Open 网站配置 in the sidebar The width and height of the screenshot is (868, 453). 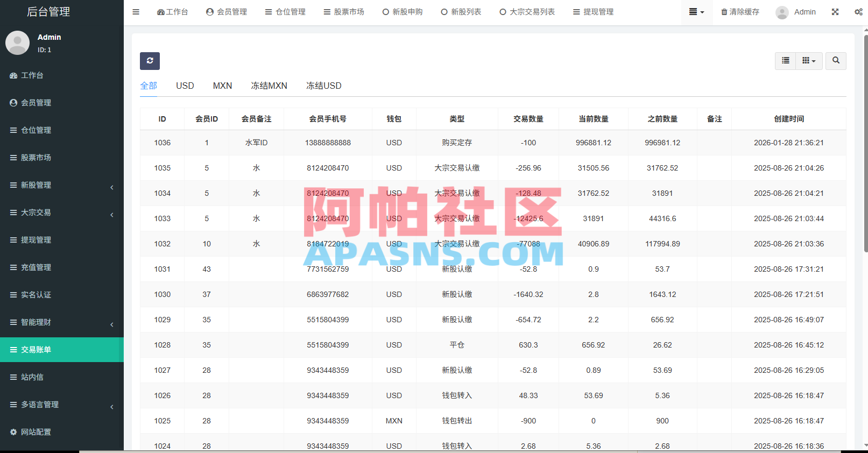(62, 432)
